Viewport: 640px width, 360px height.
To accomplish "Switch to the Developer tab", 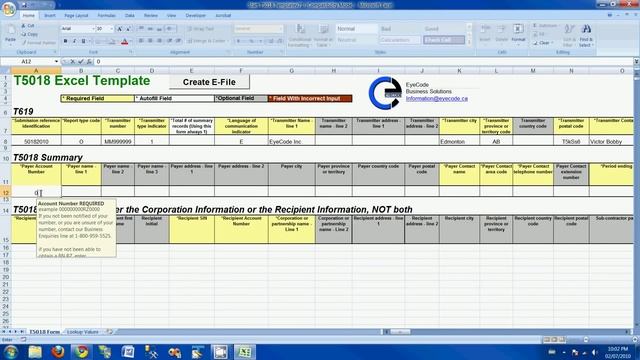I will [196, 16].
